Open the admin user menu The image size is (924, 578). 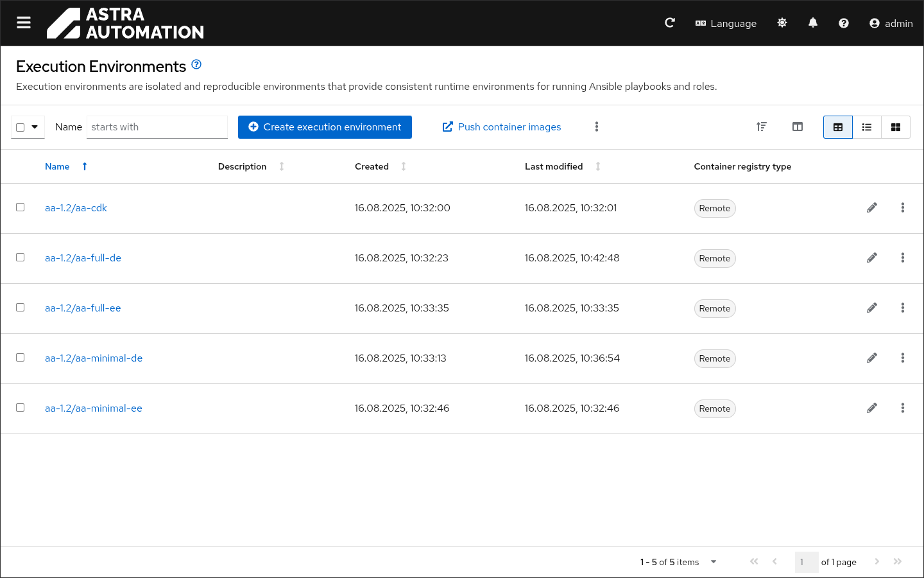click(891, 23)
